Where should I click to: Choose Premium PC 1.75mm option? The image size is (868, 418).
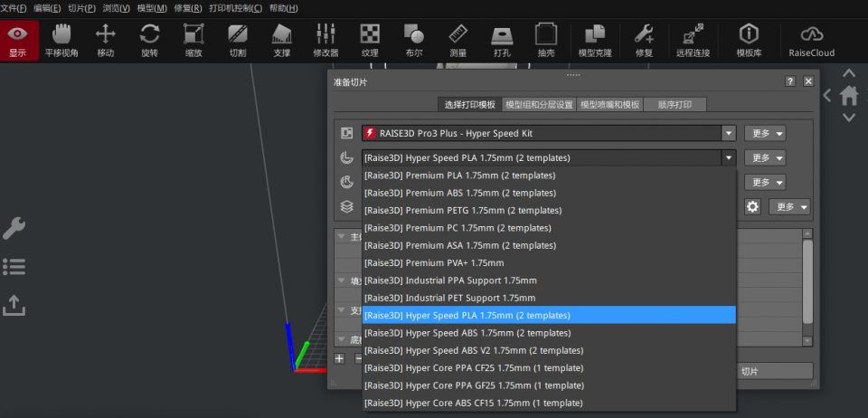[549, 227]
